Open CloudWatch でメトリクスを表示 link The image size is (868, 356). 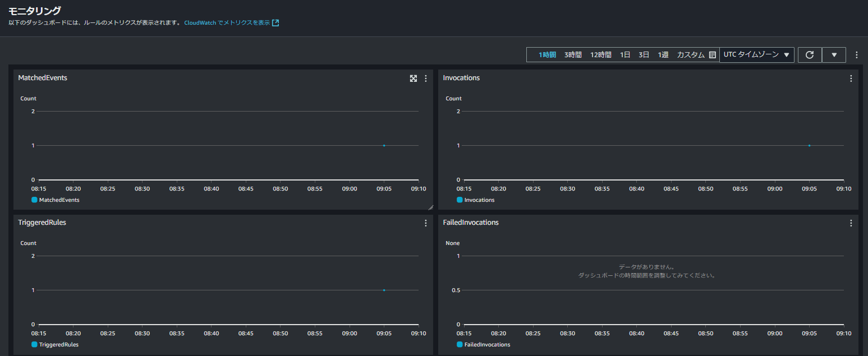click(227, 22)
